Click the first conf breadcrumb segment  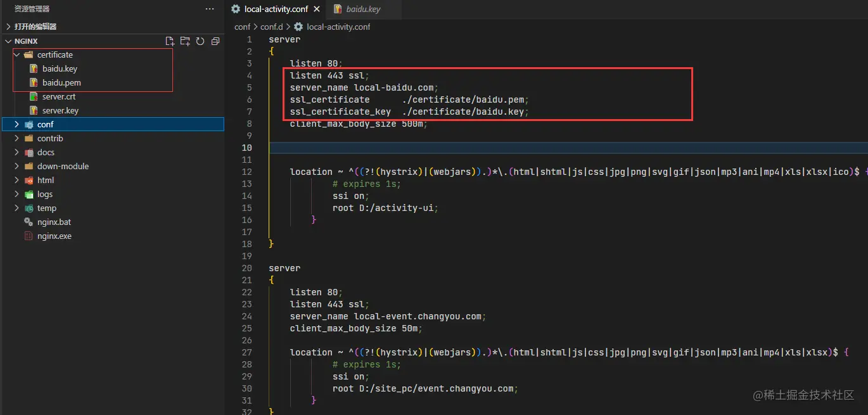(242, 27)
